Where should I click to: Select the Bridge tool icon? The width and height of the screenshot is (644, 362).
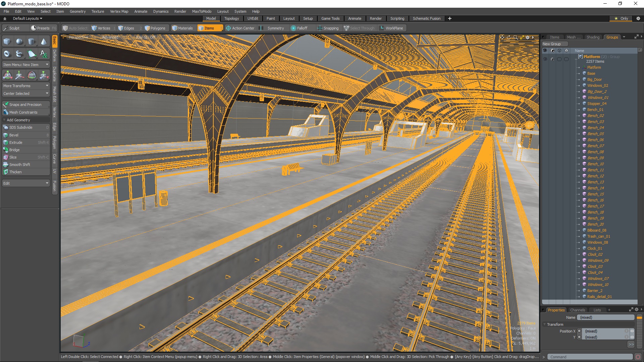[6, 149]
